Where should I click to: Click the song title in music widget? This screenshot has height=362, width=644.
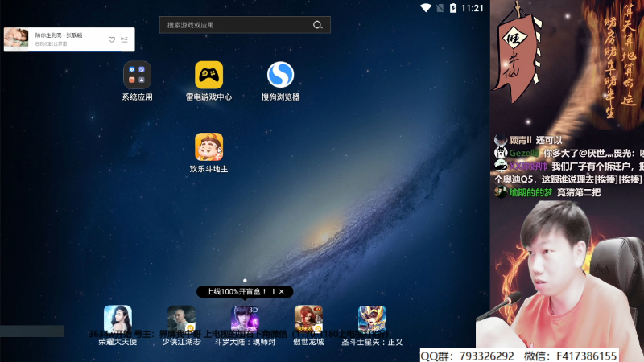[x=59, y=35]
